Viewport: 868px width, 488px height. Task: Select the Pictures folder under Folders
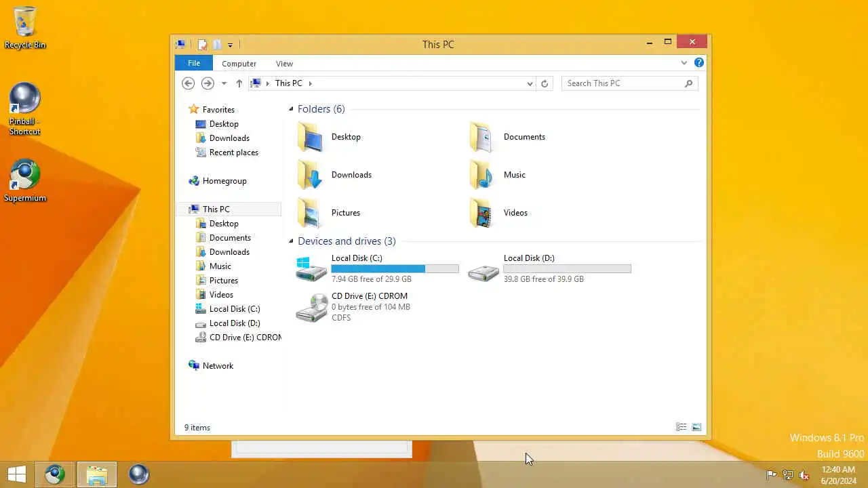[329, 213]
